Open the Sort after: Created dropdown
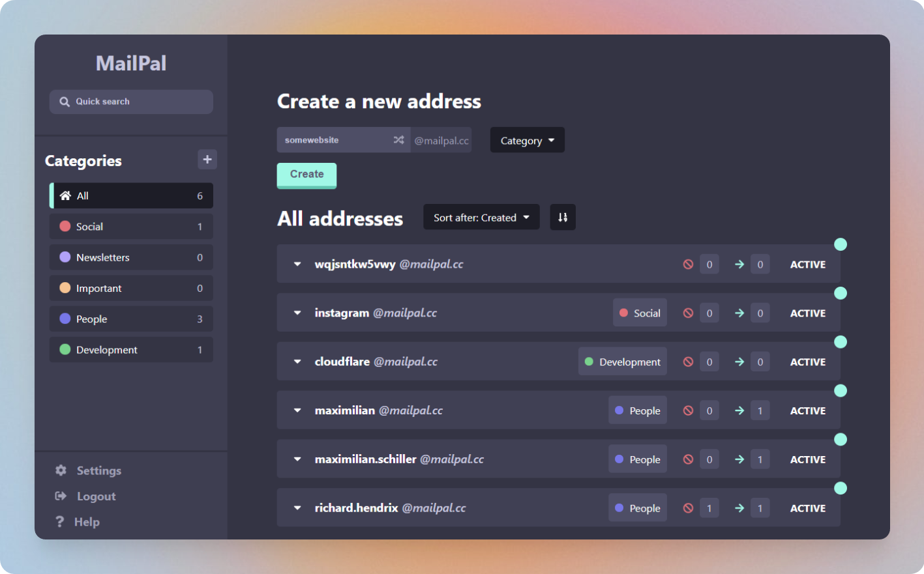Viewport: 924px width, 574px height. coord(481,218)
